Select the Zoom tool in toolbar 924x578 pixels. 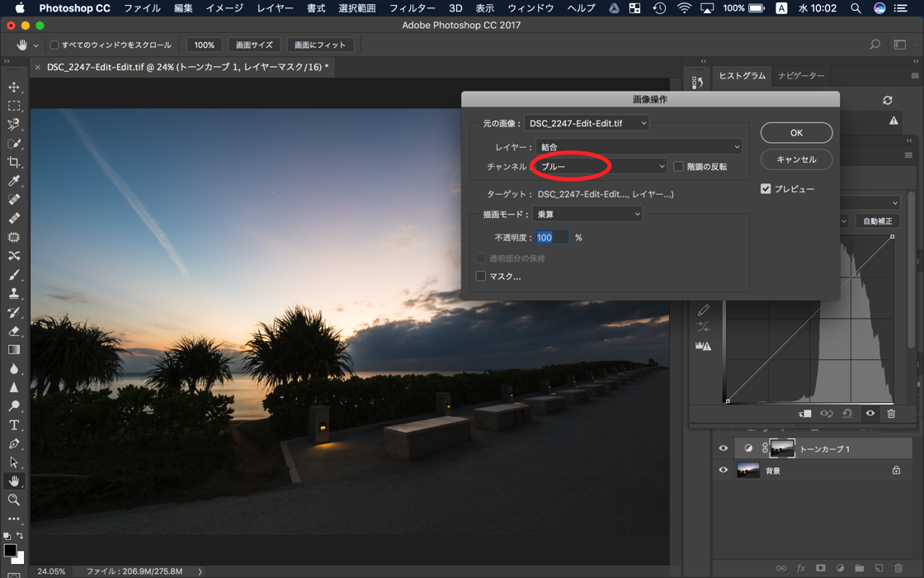pyautogui.click(x=14, y=500)
